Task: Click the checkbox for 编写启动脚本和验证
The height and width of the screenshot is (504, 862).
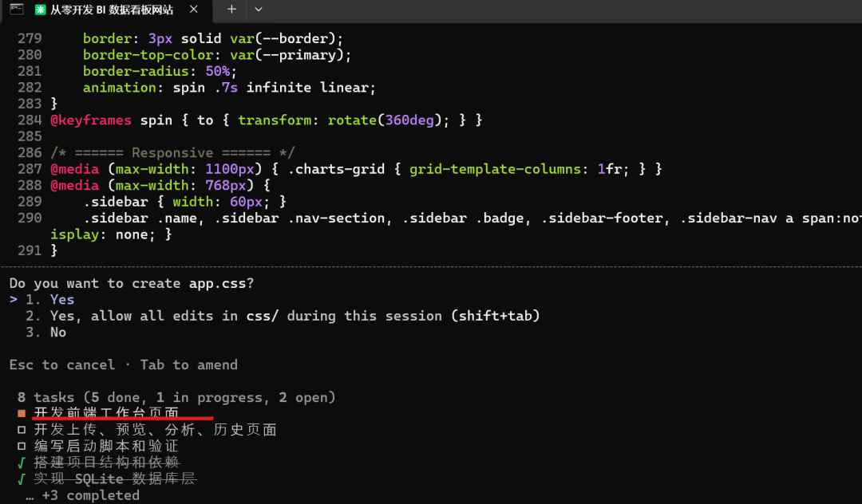Action: [22, 446]
